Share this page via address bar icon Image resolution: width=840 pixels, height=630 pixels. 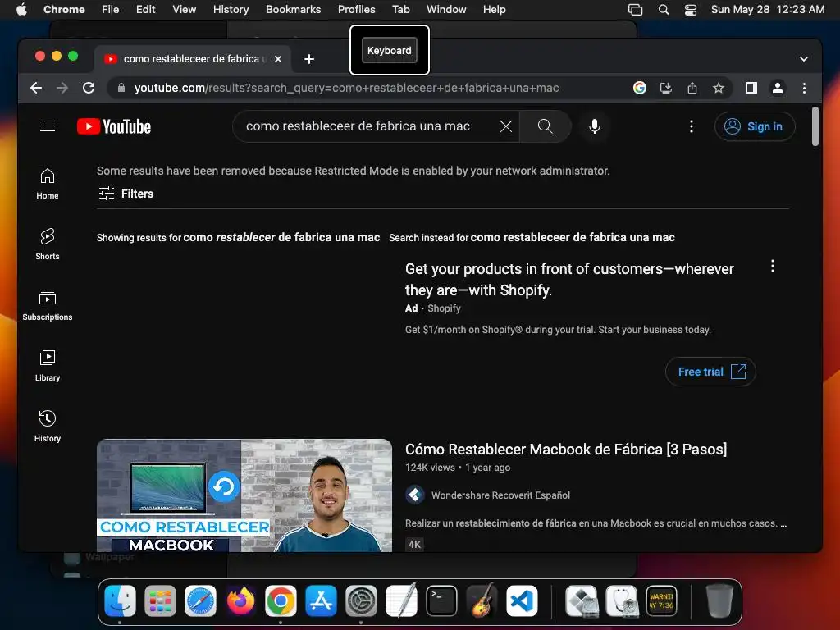(x=692, y=88)
